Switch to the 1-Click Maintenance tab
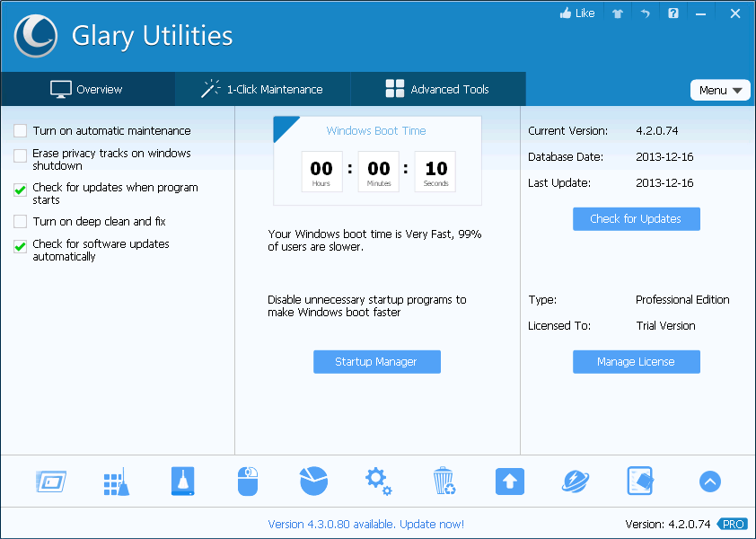The height and width of the screenshot is (539, 756). coord(262,89)
